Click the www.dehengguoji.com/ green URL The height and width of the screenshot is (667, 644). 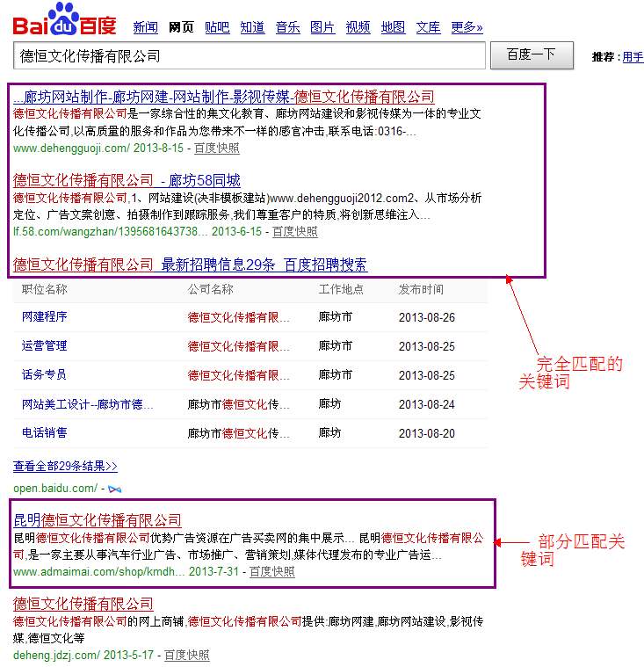[71, 148]
